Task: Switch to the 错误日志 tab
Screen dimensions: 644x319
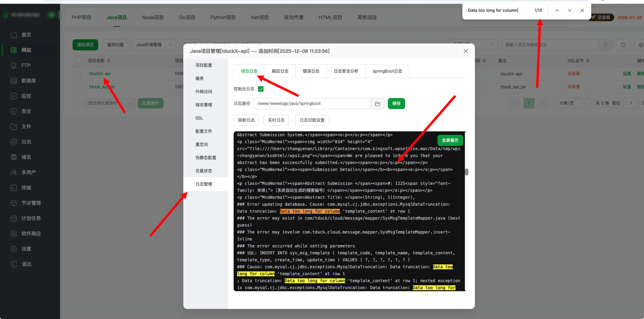Action: 311,71
